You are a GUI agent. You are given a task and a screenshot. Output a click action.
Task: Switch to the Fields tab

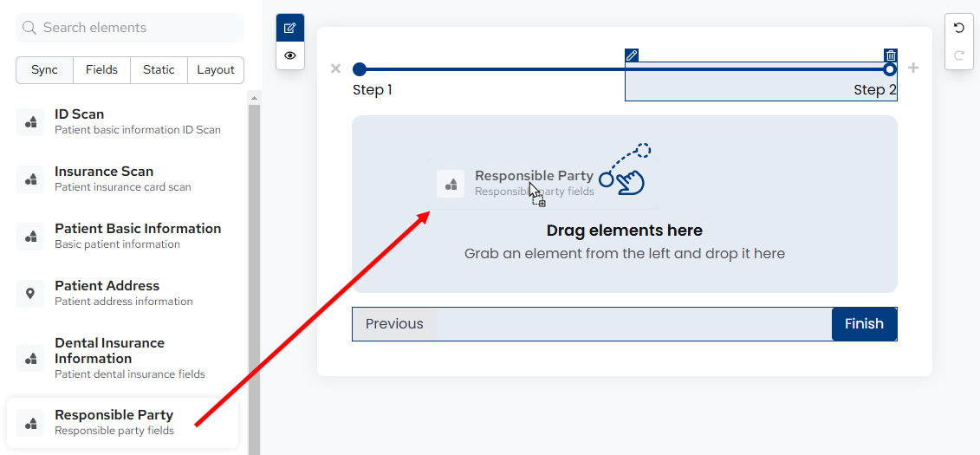102,70
